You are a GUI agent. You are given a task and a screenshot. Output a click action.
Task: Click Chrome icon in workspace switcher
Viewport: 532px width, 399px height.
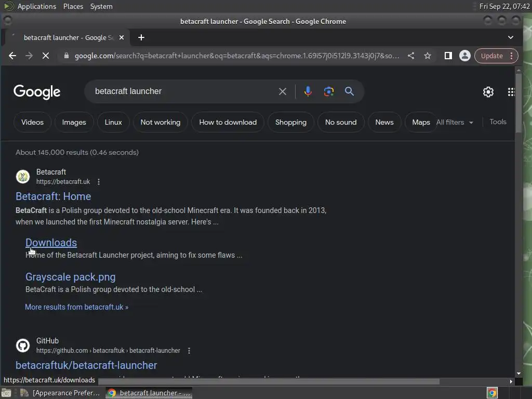492,393
